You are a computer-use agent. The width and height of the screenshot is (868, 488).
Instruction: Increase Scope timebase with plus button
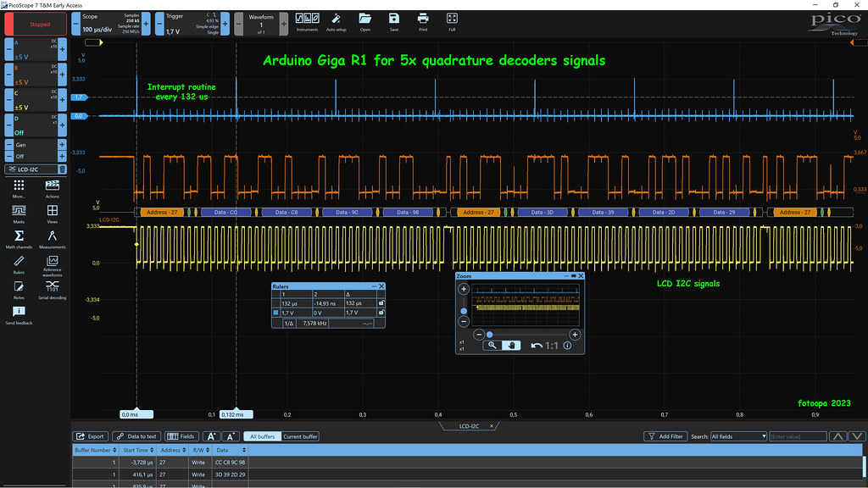(146, 25)
